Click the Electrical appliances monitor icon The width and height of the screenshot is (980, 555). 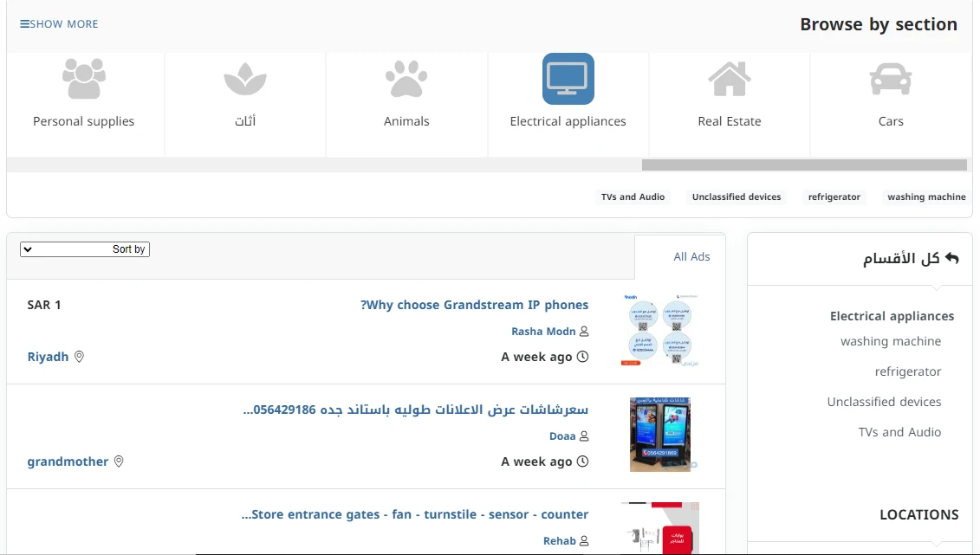pos(568,80)
